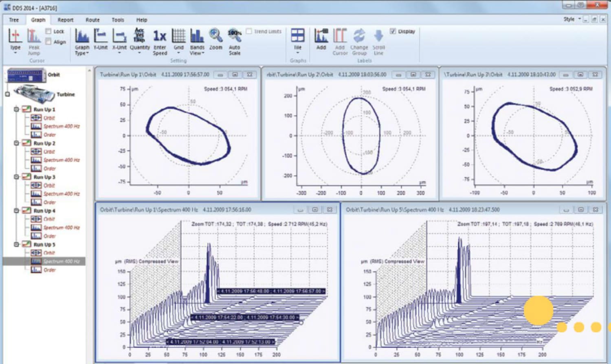Click the Auto Scale 100% icon
This screenshot has width=611, height=364.
point(235,35)
